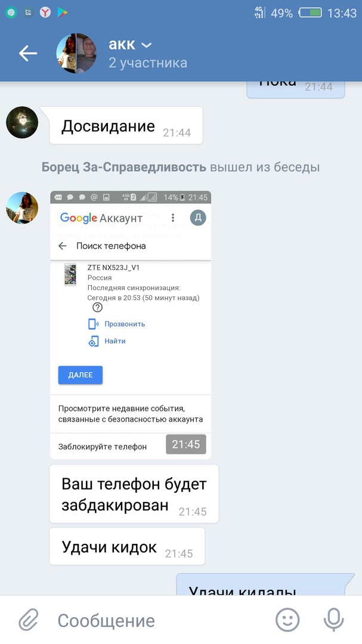Tap the back arrow in chat header

point(28,54)
